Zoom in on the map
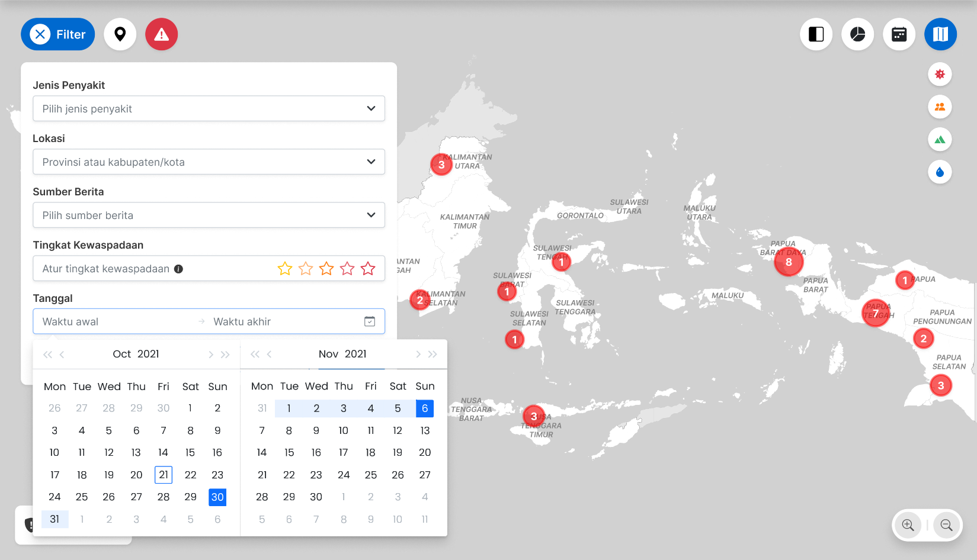Image resolution: width=977 pixels, height=560 pixels. (908, 525)
